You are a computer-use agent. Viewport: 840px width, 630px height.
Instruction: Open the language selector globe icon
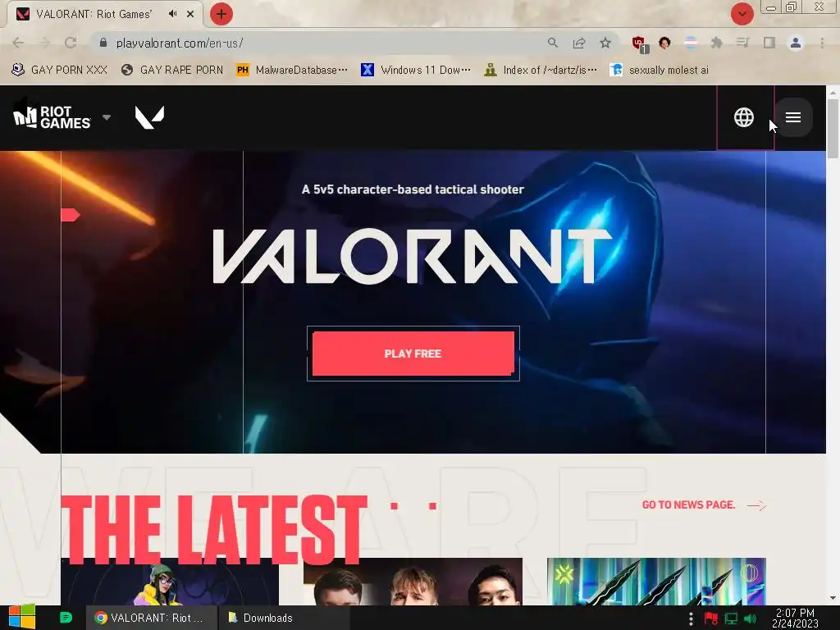tap(743, 117)
